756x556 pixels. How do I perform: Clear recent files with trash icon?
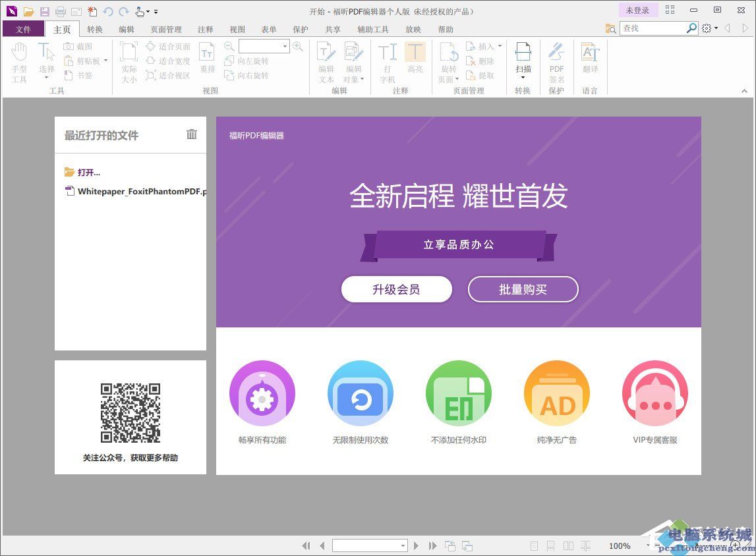click(x=192, y=134)
